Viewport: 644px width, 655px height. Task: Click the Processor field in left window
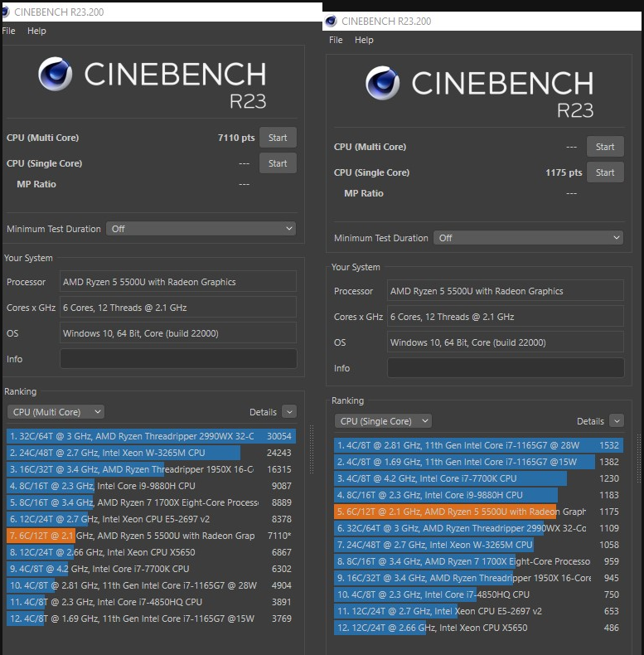[x=178, y=282]
